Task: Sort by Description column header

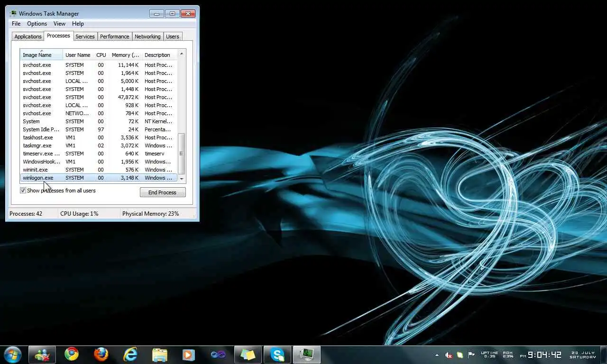Action: (159, 55)
